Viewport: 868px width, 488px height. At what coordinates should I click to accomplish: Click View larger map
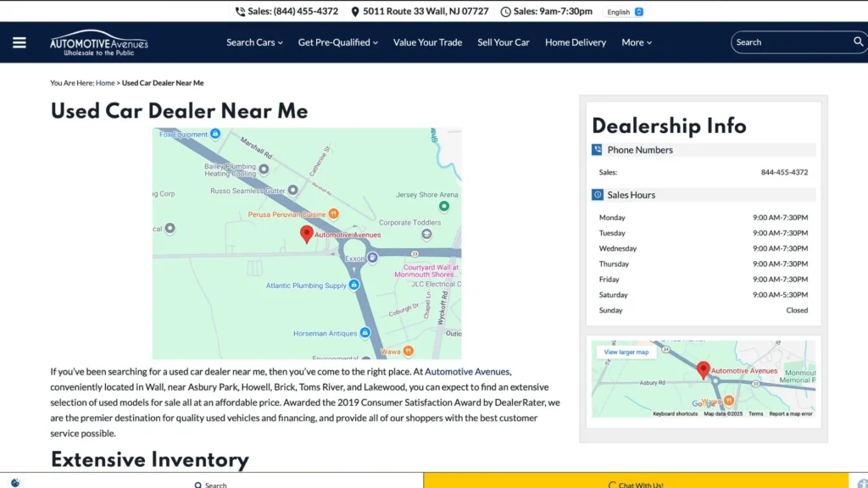pos(626,352)
